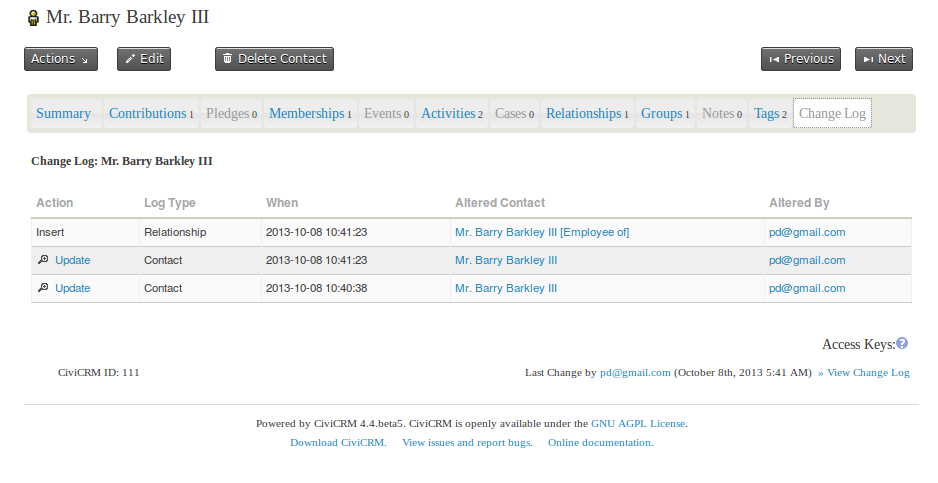Switch to the Summary tab
This screenshot has width=938, height=483.
pos(64,114)
